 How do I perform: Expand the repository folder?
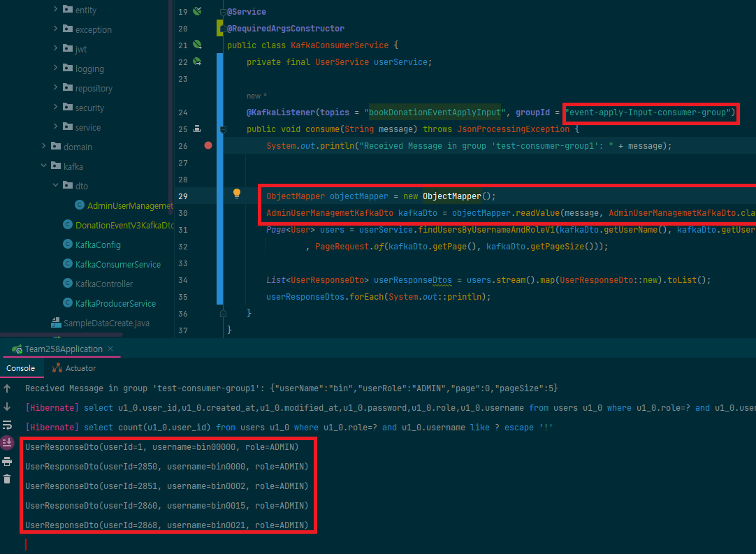(x=55, y=87)
